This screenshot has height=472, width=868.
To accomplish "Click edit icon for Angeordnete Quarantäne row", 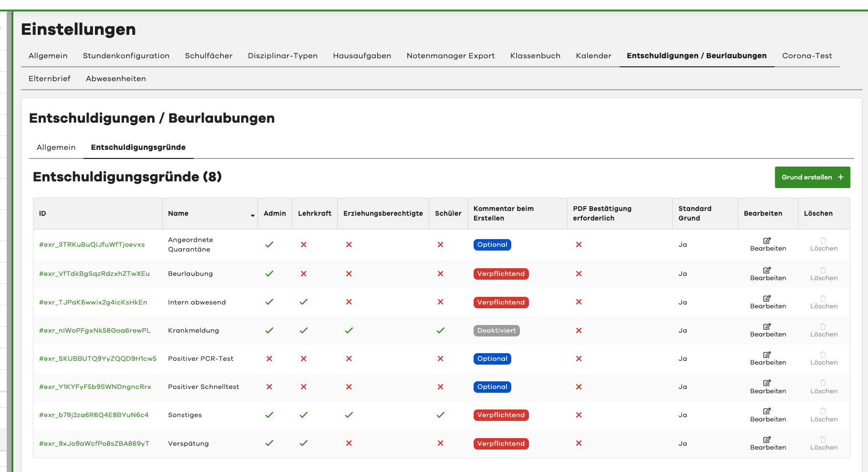I will click(767, 241).
